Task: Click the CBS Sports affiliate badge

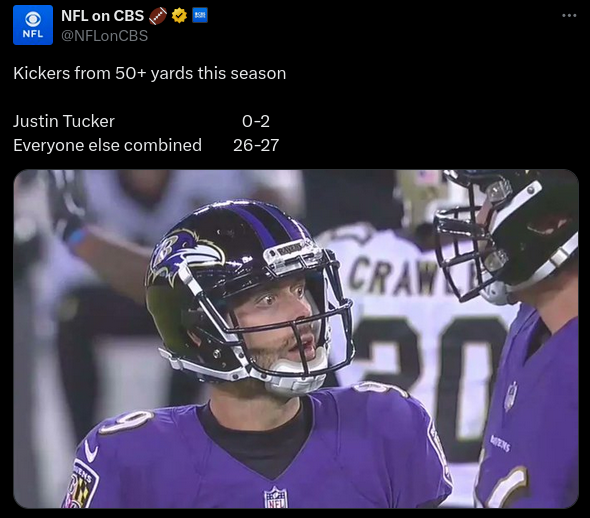Action: [x=200, y=16]
